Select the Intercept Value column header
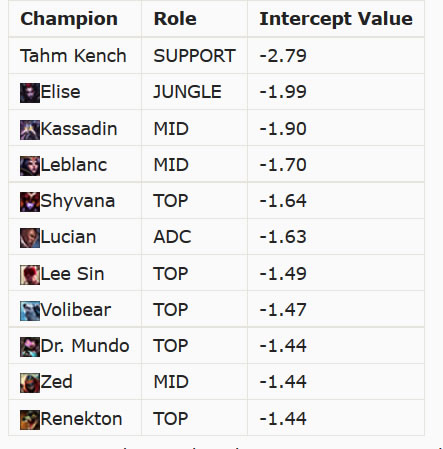 tap(336, 19)
